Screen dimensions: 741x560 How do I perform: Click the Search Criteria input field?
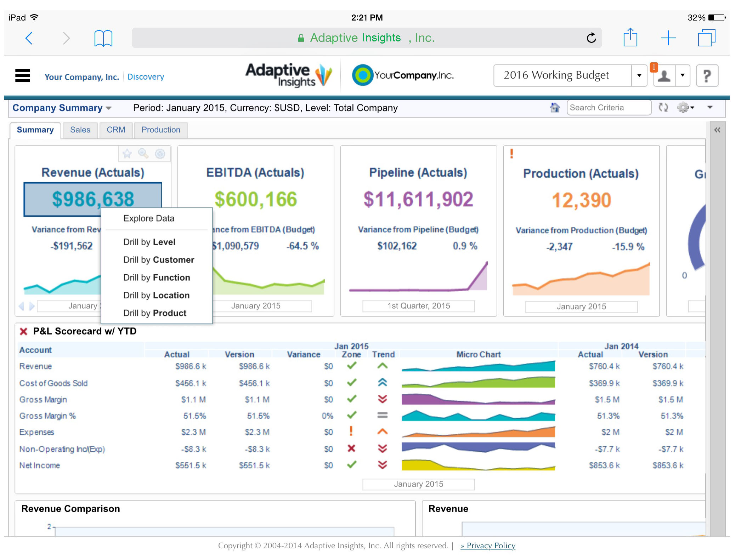pos(609,108)
